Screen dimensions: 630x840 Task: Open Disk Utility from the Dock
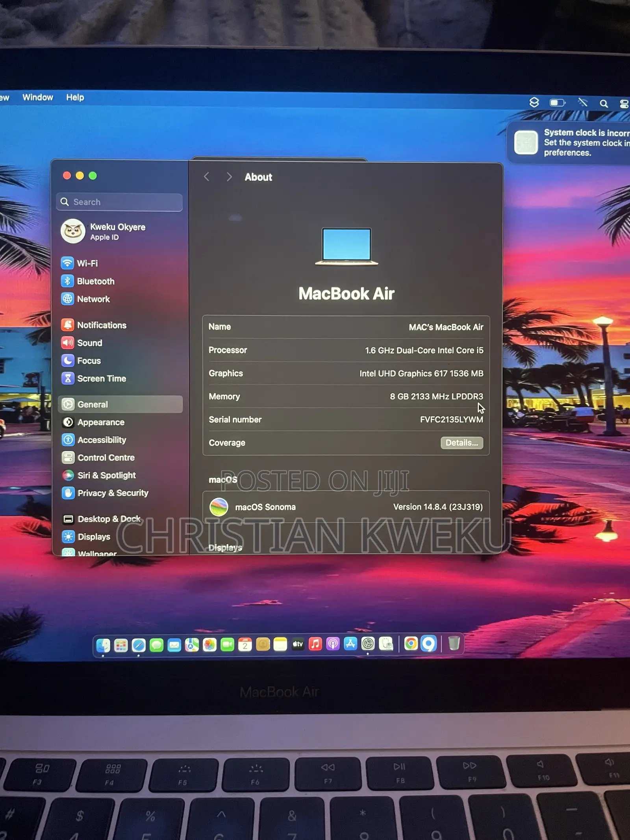386,644
